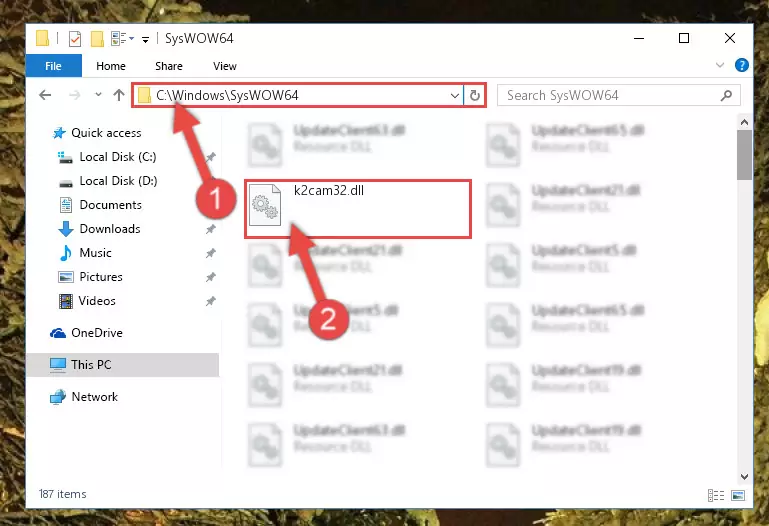Click the 187 items status text
Viewport: 769px width, 526px height.
(63, 494)
